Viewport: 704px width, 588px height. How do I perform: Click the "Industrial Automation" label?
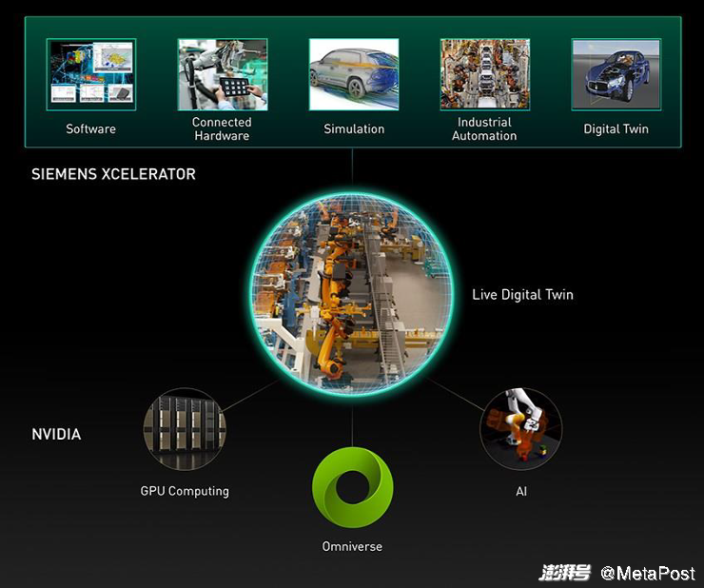[484, 128]
